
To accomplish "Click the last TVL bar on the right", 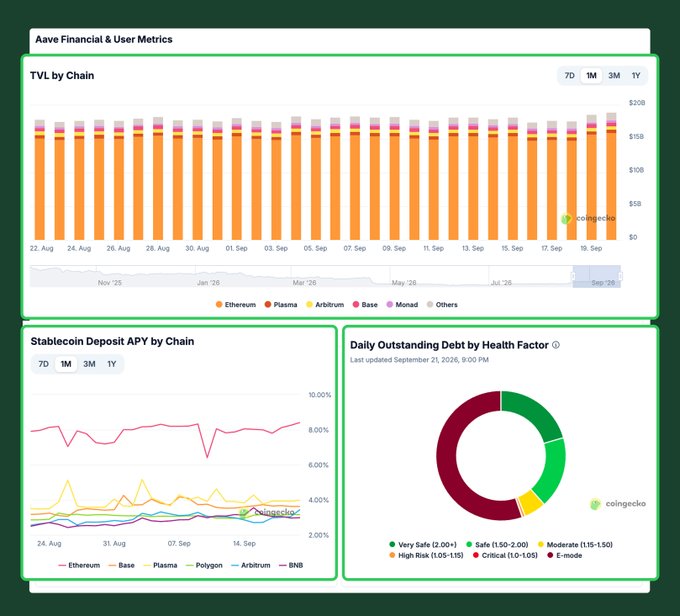I will 611,176.
